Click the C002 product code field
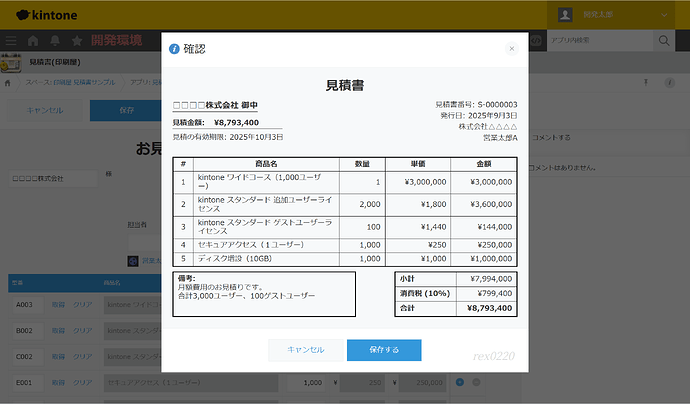 point(27,356)
